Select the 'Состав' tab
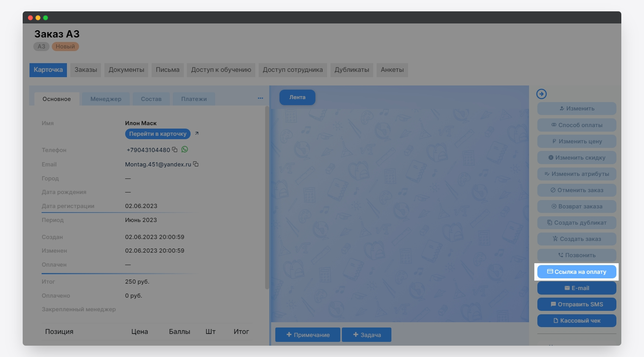 151,99
